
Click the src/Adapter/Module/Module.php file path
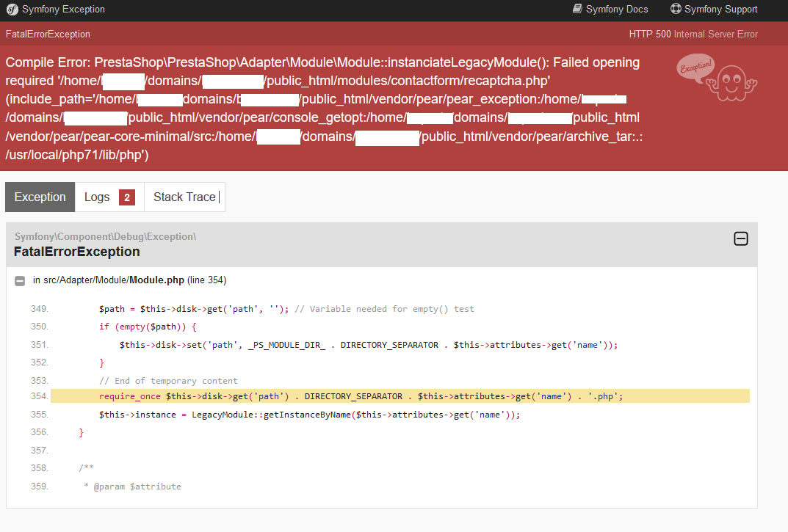[114, 280]
